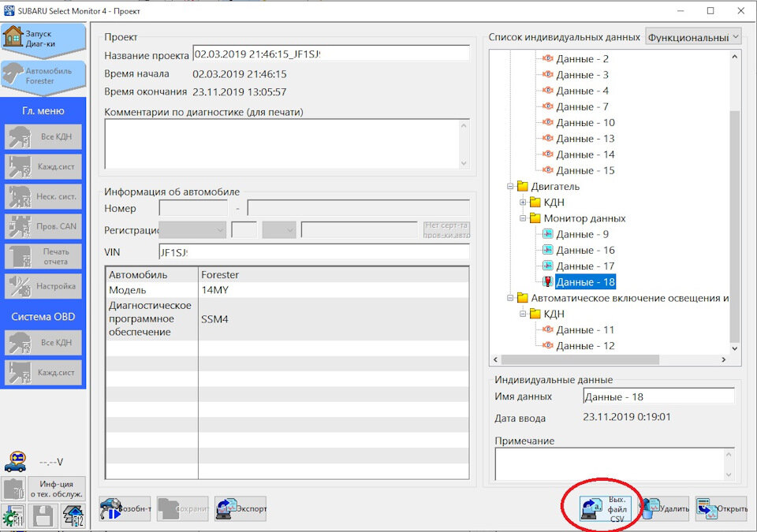Click Кажд.сист under Система OBD
Screen dimensions: 757x532
(x=43, y=372)
